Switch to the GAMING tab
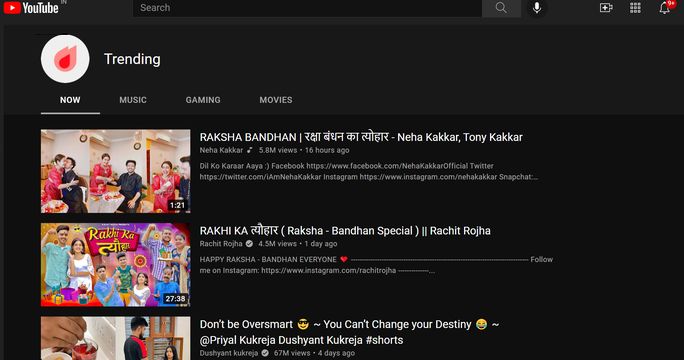Image resolution: width=684 pixels, height=360 pixels. pyautogui.click(x=203, y=100)
